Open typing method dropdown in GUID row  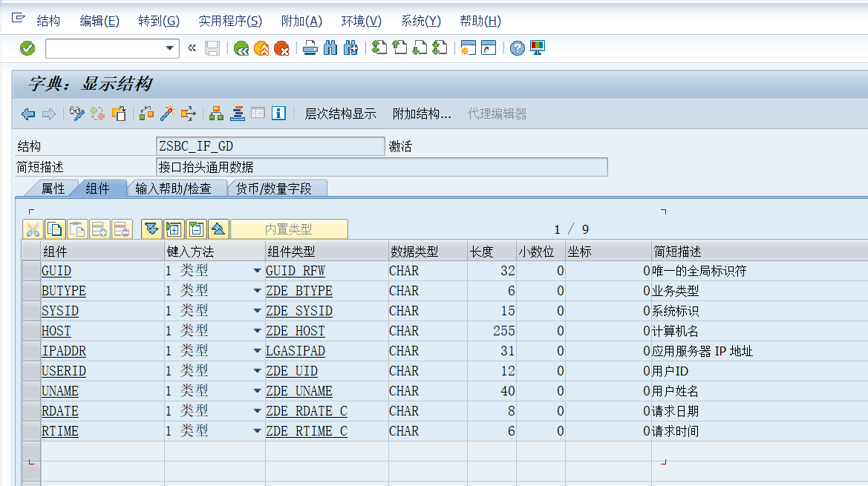tap(257, 271)
